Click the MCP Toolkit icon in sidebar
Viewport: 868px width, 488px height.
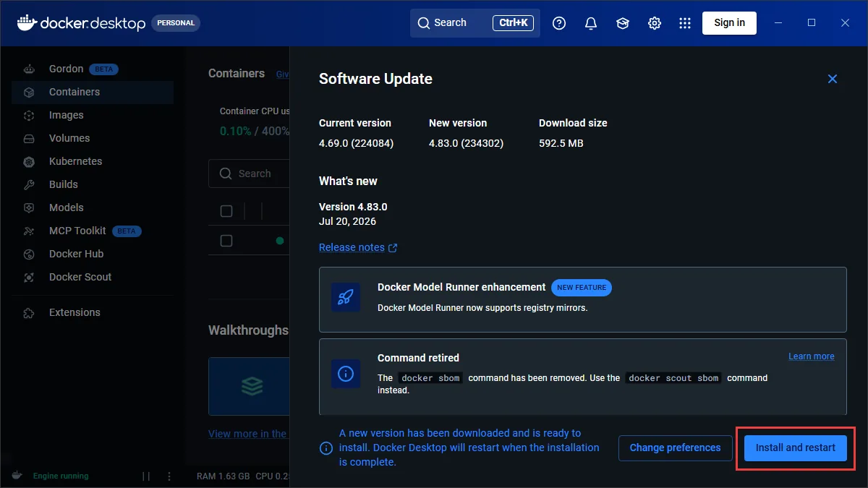coord(29,231)
